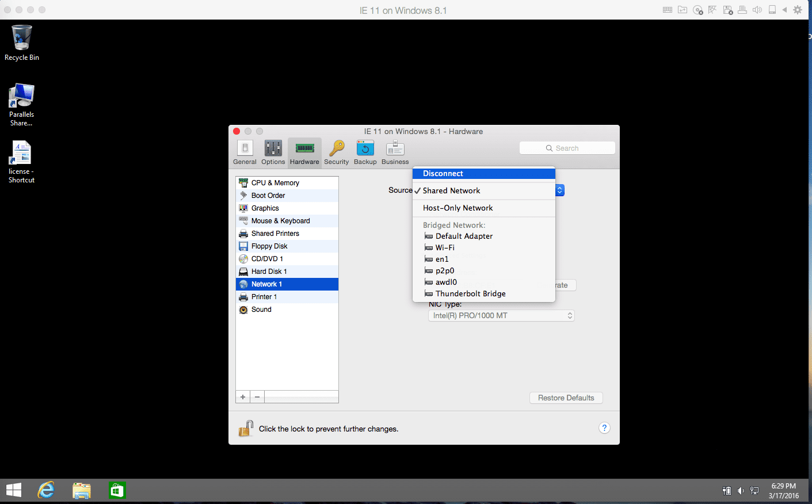Viewport: 812px width, 504px height.
Task: Select p2p0 bridged network option
Action: coord(484,270)
